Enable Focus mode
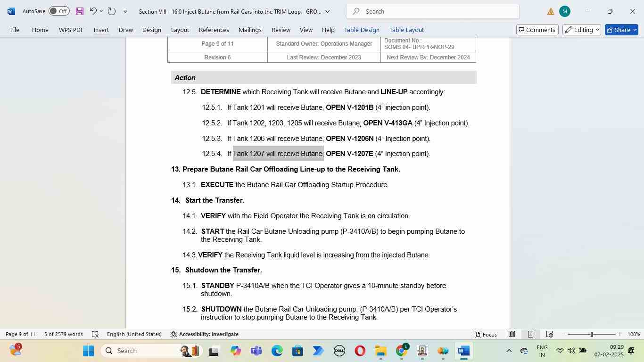 (x=486, y=334)
